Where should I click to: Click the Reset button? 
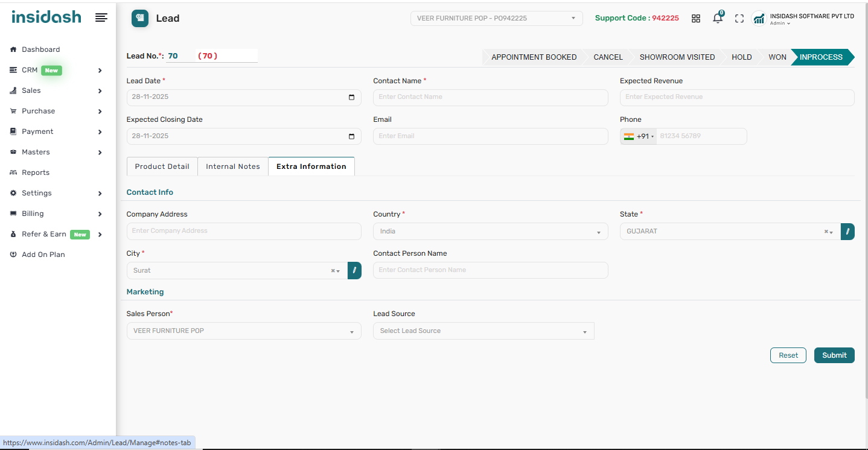pos(788,355)
